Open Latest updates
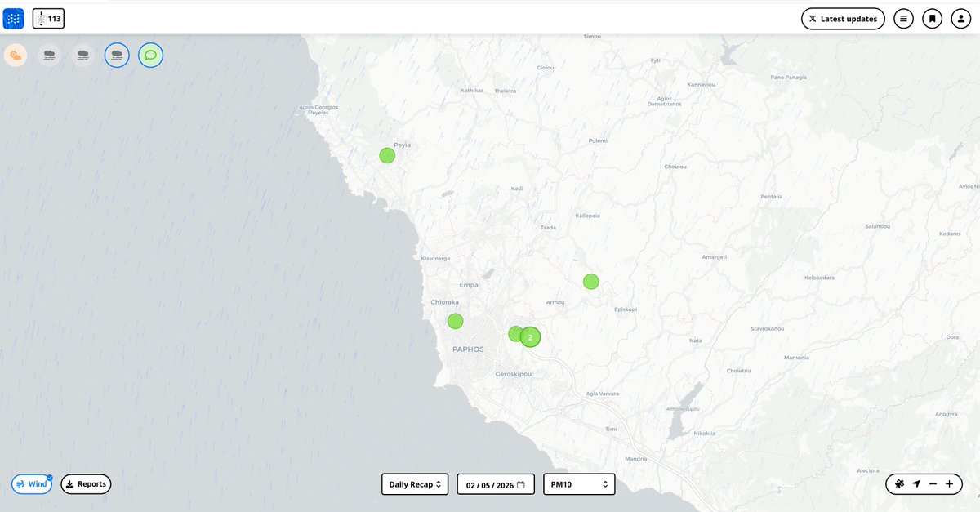Image resolution: width=980 pixels, height=512 pixels. point(843,19)
